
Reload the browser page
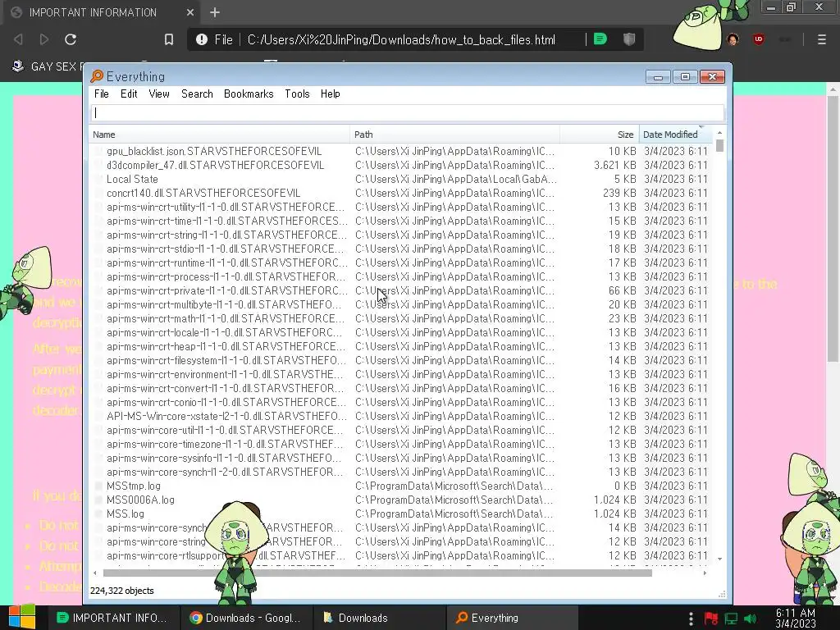click(x=71, y=39)
